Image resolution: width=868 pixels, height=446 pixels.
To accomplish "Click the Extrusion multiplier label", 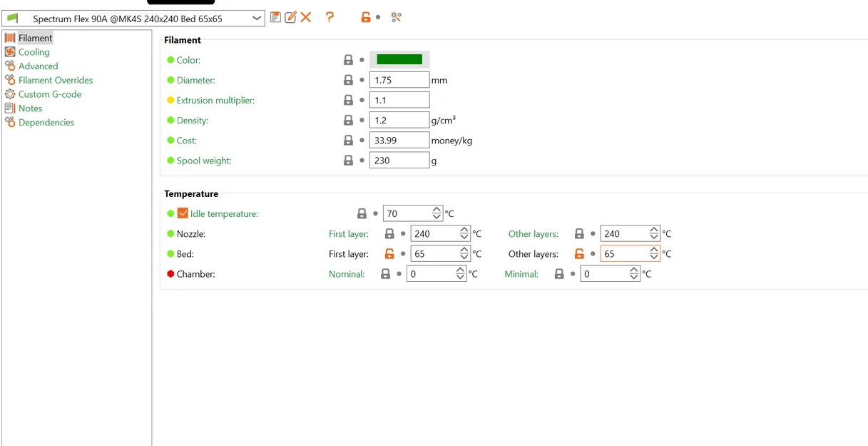I will (x=215, y=100).
